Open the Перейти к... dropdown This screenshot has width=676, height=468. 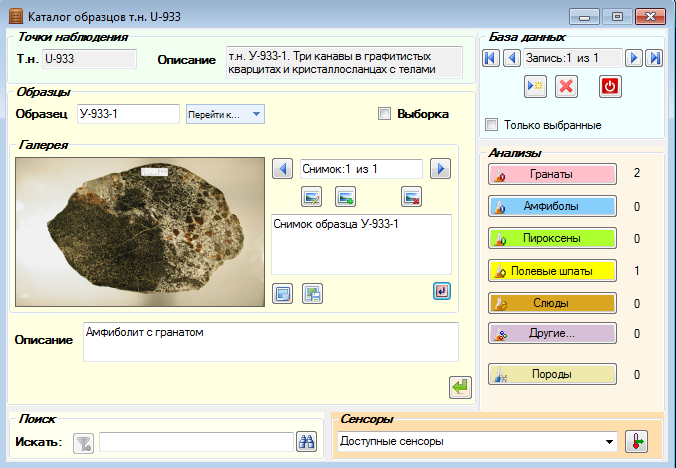pos(225,114)
